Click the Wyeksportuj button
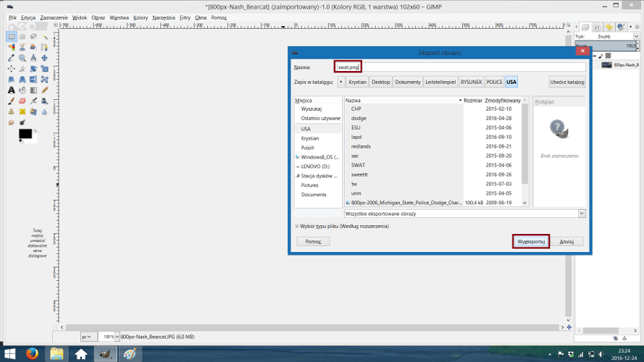This screenshot has width=644, height=362. tap(531, 241)
